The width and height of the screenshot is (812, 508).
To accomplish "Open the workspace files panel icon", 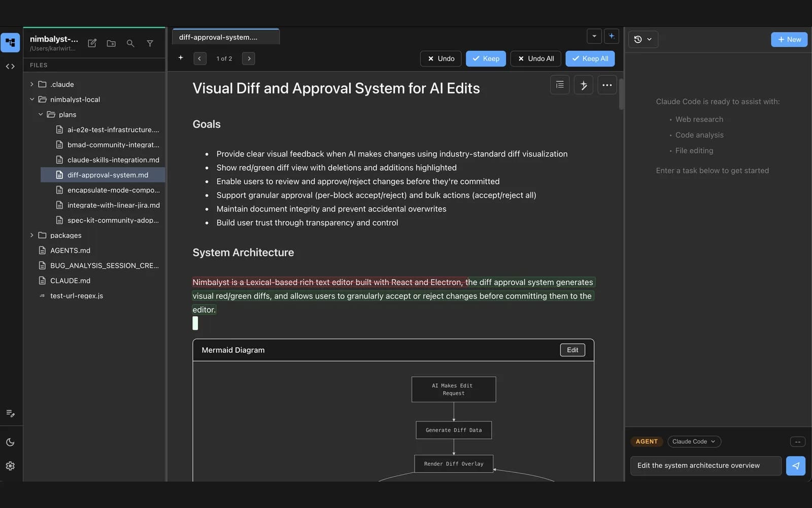I will (x=10, y=43).
